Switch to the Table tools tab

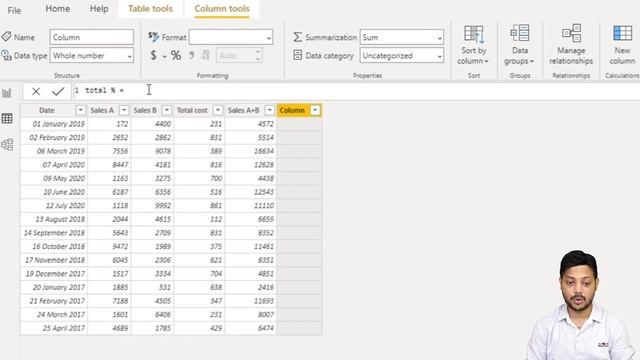(150, 9)
